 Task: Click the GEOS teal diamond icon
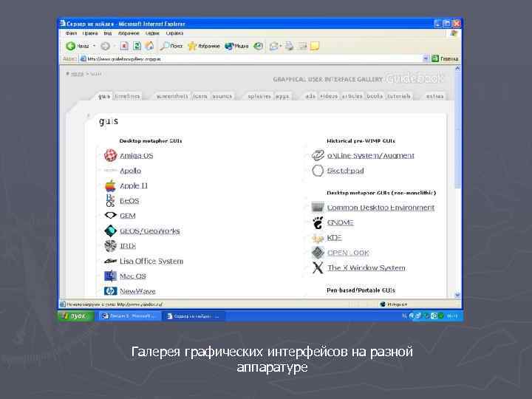click(110, 231)
